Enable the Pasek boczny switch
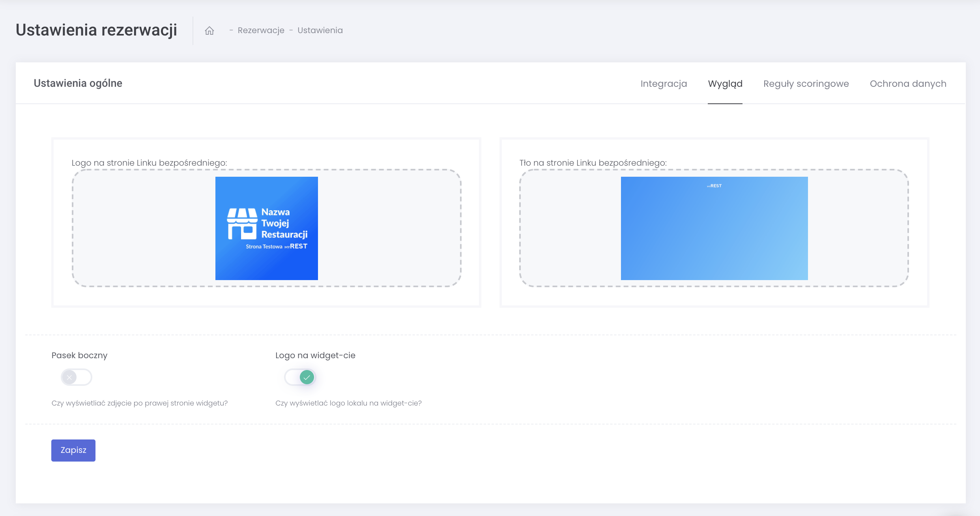 coord(77,378)
